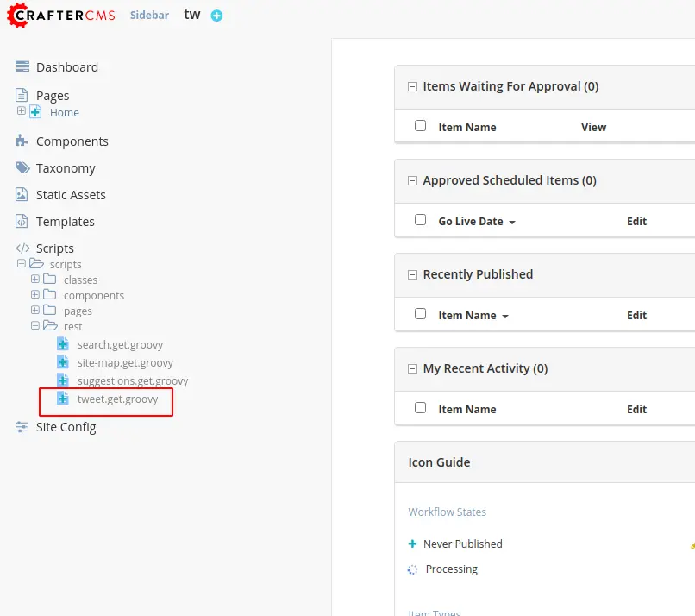Collapse the rest folder

tap(35, 326)
